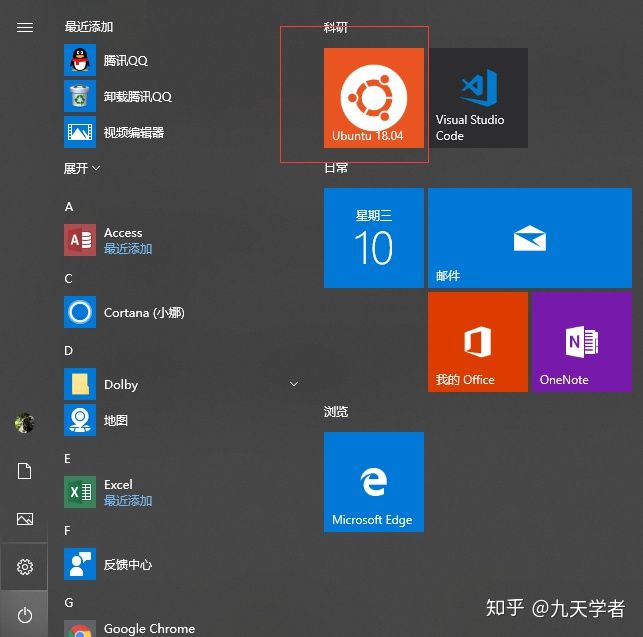Open the OneNote tile
This screenshot has height=637, width=643.
pyautogui.click(x=581, y=342)
